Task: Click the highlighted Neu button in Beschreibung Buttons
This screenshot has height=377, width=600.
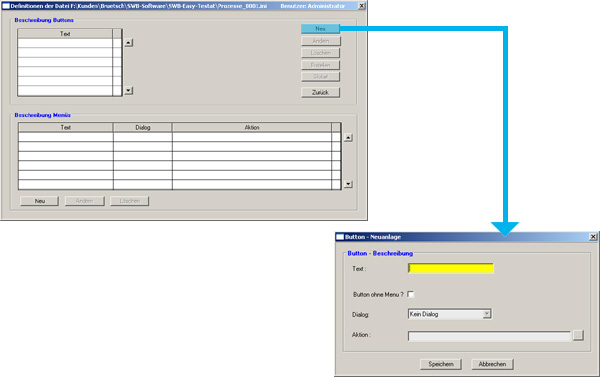Action: click(320, 29)
